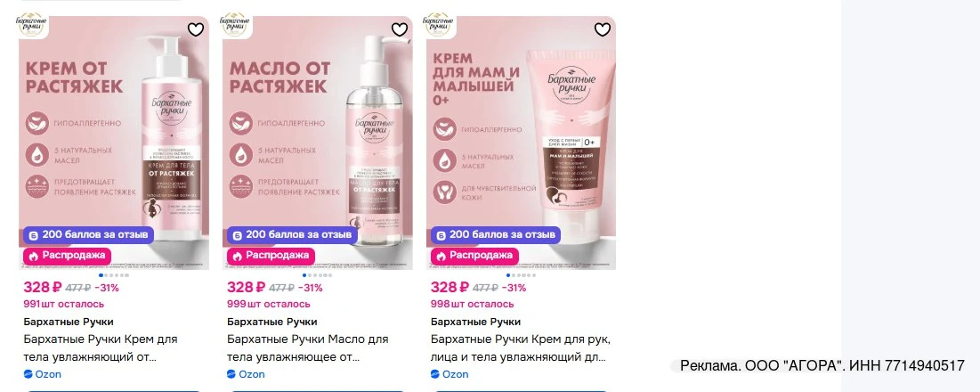980x392 pixels.
Task: Open Крем от растяжек product image
Action: tap(114, 143)
